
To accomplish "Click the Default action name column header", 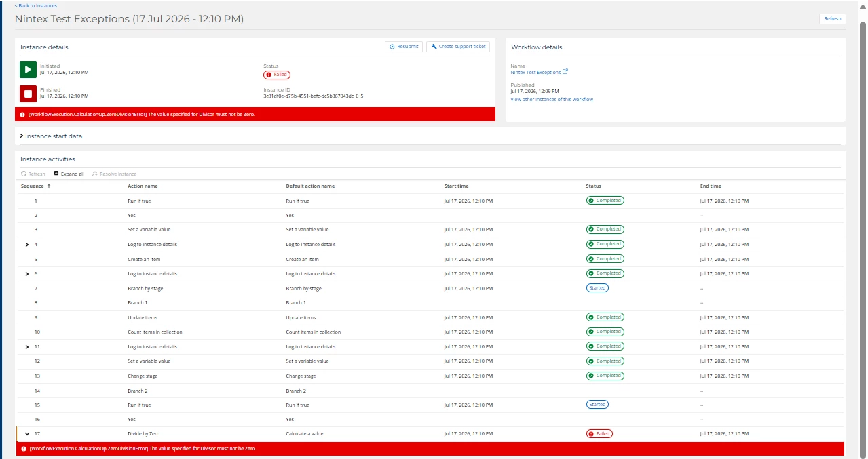I will click(x=310, y=186).
